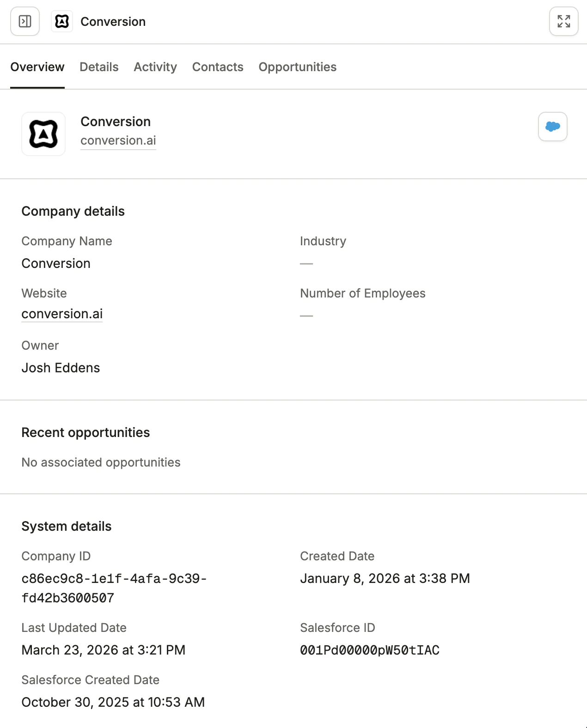Viewport: 587px width, 728px height.
Task: Click the Salesforce ID label
Action: click(337, 628)
